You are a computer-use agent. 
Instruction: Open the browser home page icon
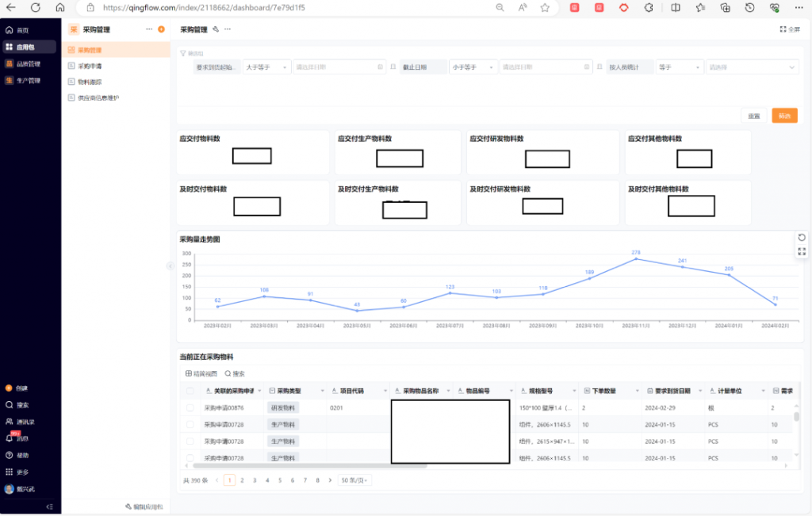coord(60,7)
